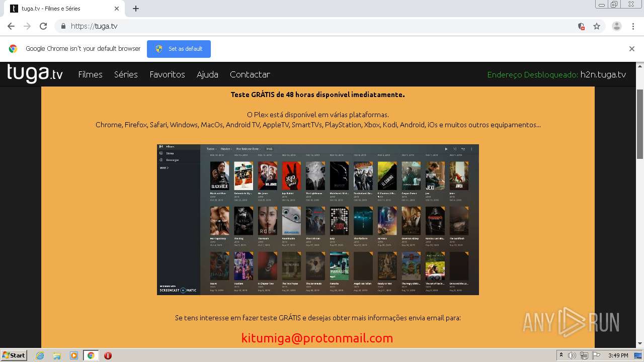Click the Google Chrome default browser message
The width and height of the screenshot is (644, 362).
coord(83,49)
